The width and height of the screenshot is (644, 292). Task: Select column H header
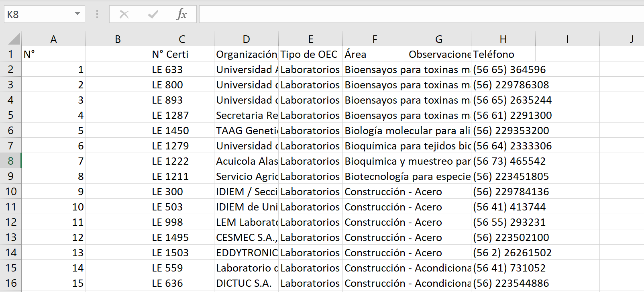[503, 39]
